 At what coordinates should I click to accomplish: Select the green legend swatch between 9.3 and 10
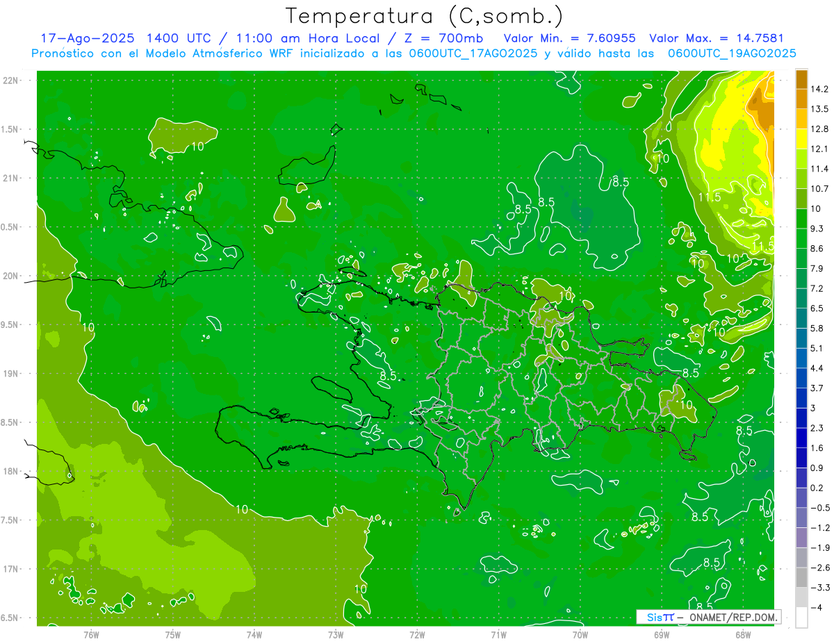pyautogui.click(x=801, y=218)
